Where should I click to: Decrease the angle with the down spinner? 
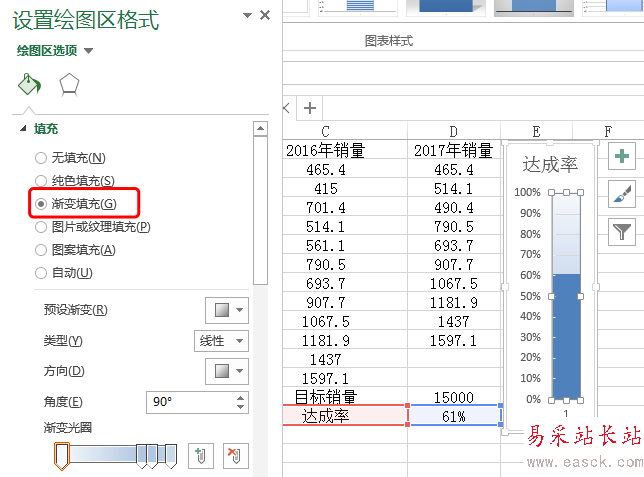pos(241,407)
